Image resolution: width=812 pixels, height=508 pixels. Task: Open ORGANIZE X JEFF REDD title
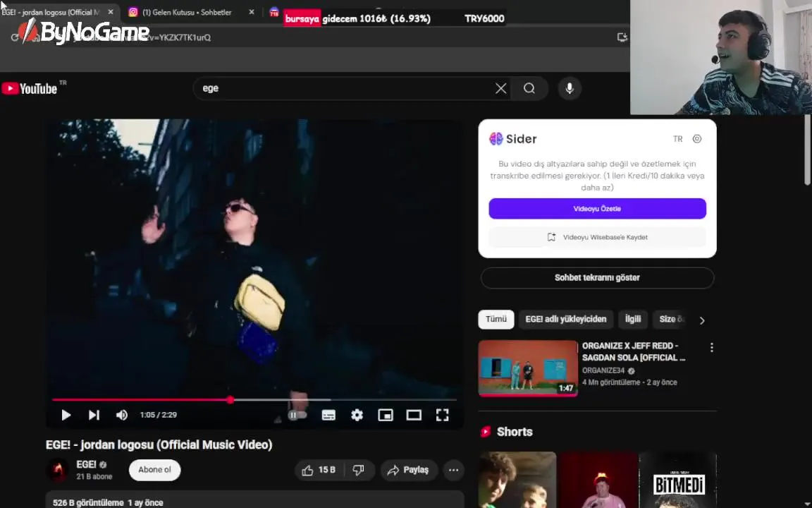634,351
